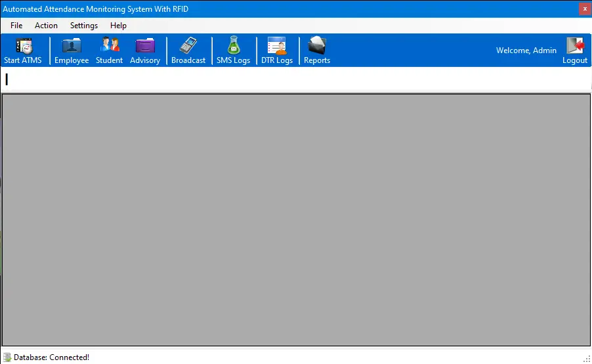Open the Employee module icon
This screenshot has width=592, height=364.
[72, 46]
